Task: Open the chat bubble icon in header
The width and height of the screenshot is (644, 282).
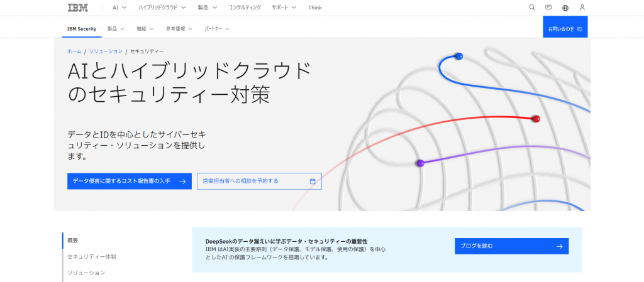Action: 548,8
